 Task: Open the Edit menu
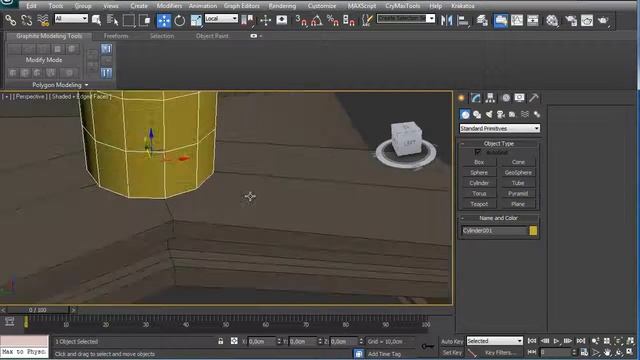pos(31,6)
